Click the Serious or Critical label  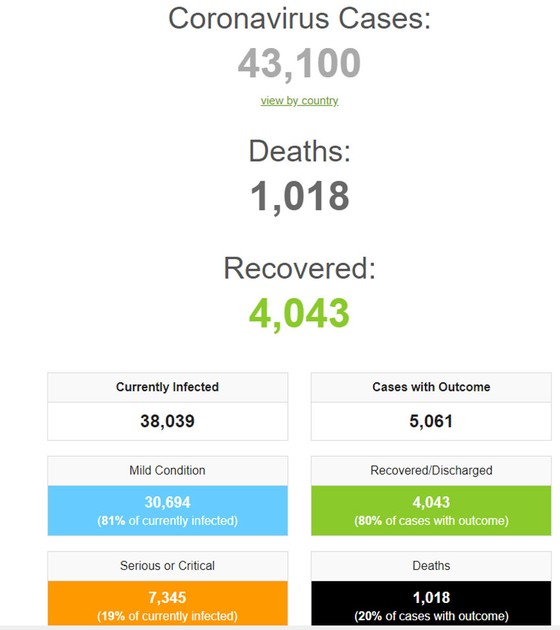click(168, 566)
